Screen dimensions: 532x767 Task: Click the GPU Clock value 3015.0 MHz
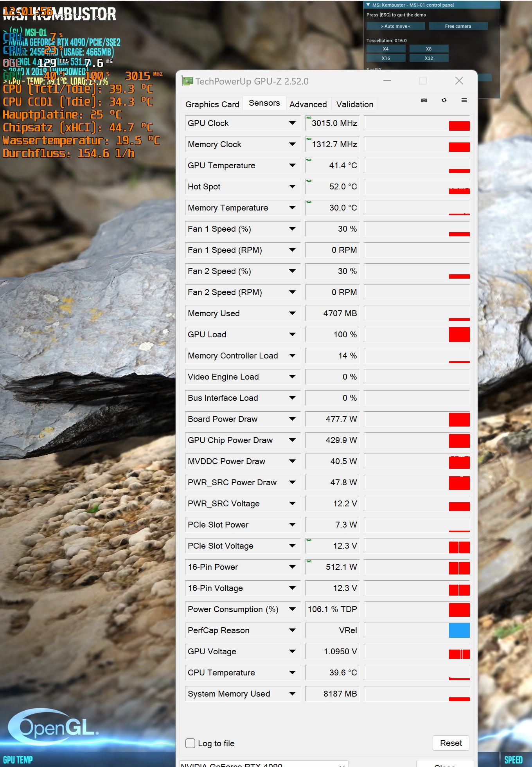[332, 123]
